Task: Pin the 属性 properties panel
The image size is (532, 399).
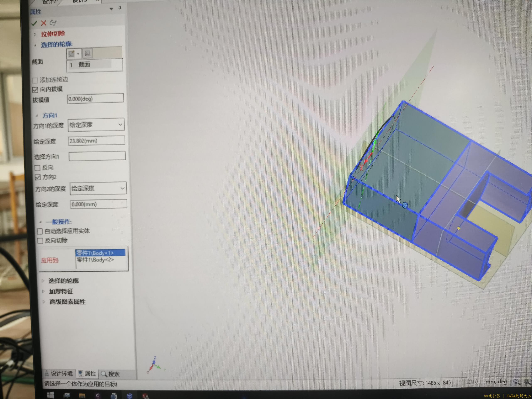Action: [120, 9]
